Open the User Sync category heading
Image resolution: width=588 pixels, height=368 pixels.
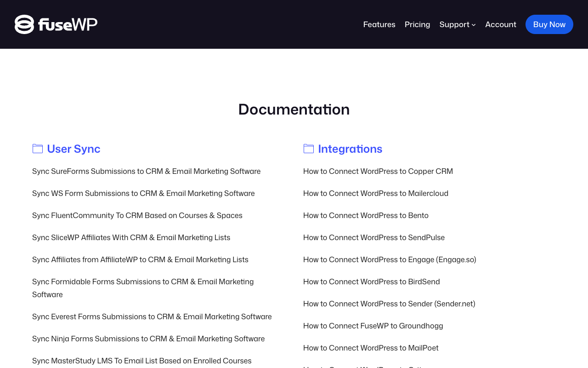tap(73, 149)
